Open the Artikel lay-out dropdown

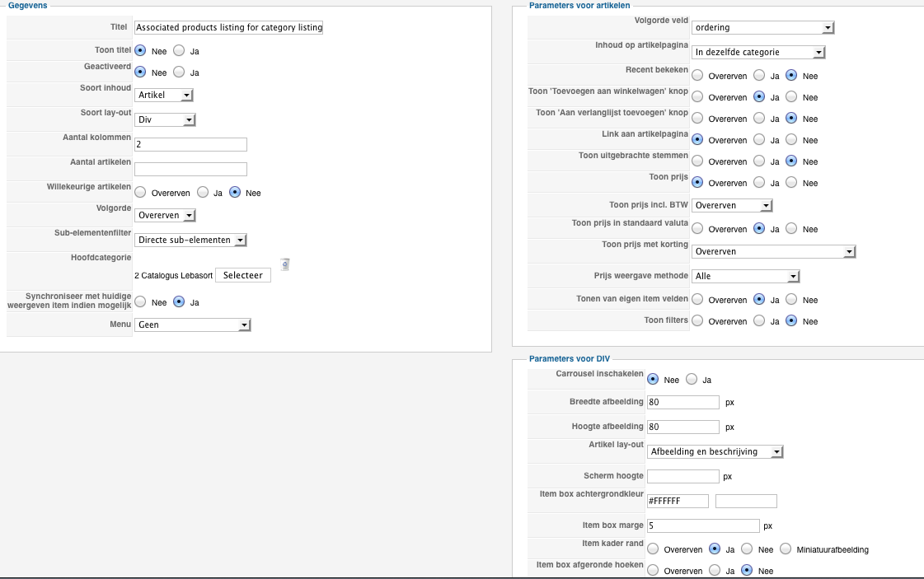click(x=715, y=452)
